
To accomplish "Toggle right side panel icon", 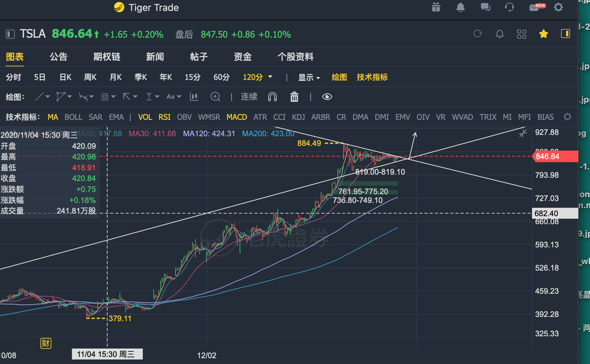I will tap(565, 34).
